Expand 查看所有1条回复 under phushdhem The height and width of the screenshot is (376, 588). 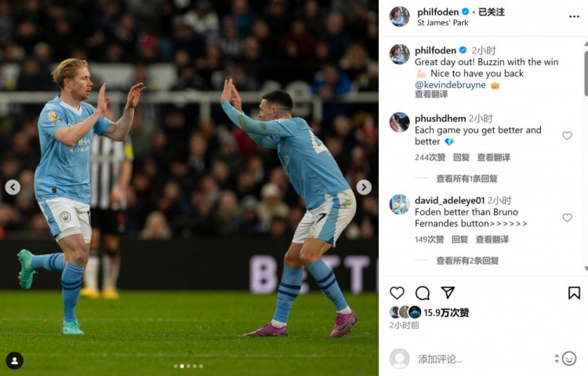point(467,179)
